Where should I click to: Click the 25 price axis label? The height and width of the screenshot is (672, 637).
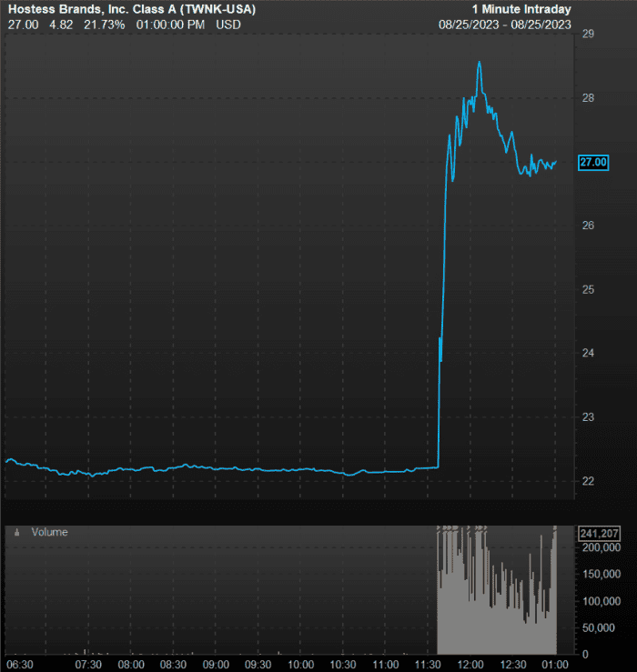pyautogui.click(x=588, y=290)
